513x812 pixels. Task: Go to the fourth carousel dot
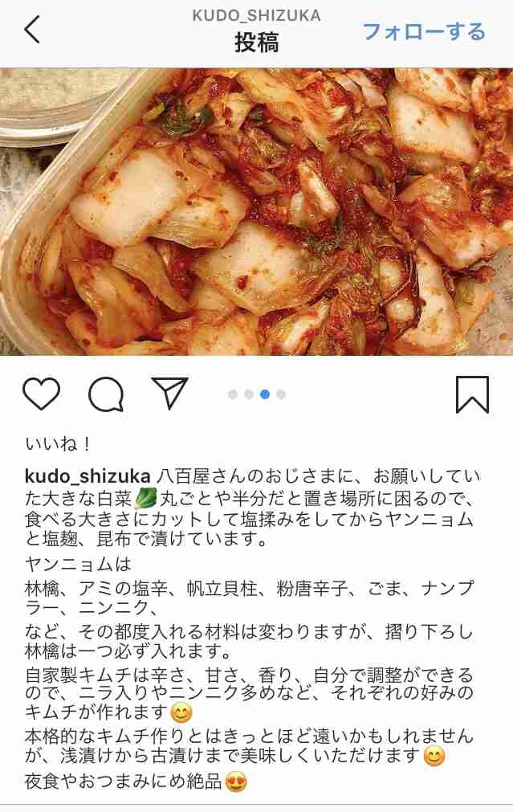tap(281, 394)
